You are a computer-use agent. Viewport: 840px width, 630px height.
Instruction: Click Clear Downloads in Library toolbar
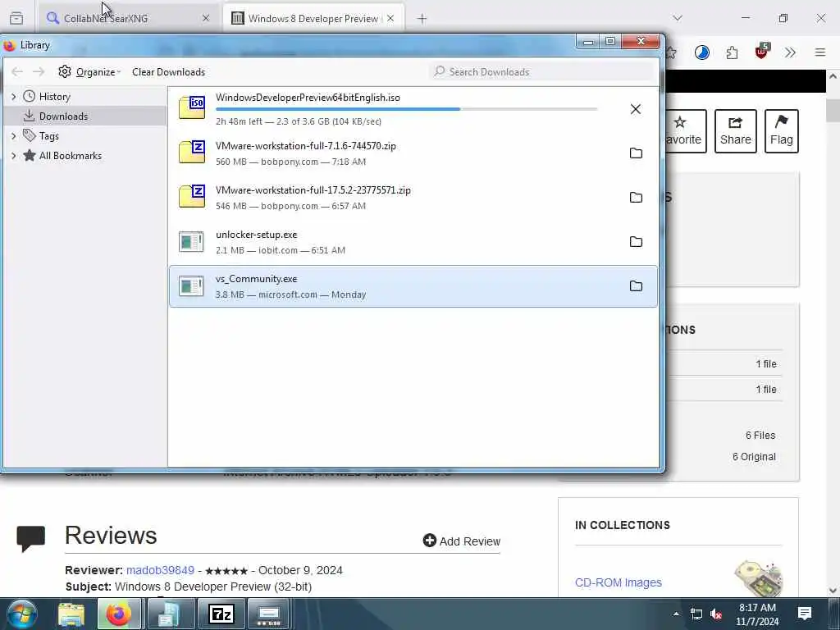coord(168,72)
